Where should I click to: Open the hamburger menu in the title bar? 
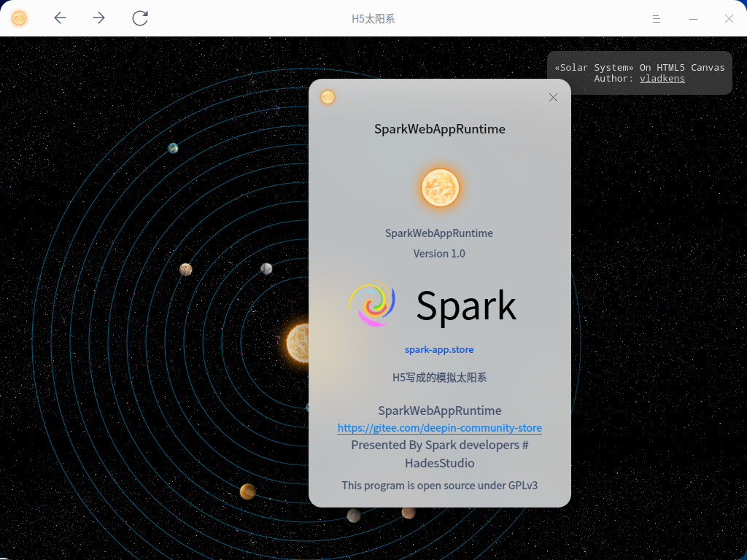(x=657, y=18)
